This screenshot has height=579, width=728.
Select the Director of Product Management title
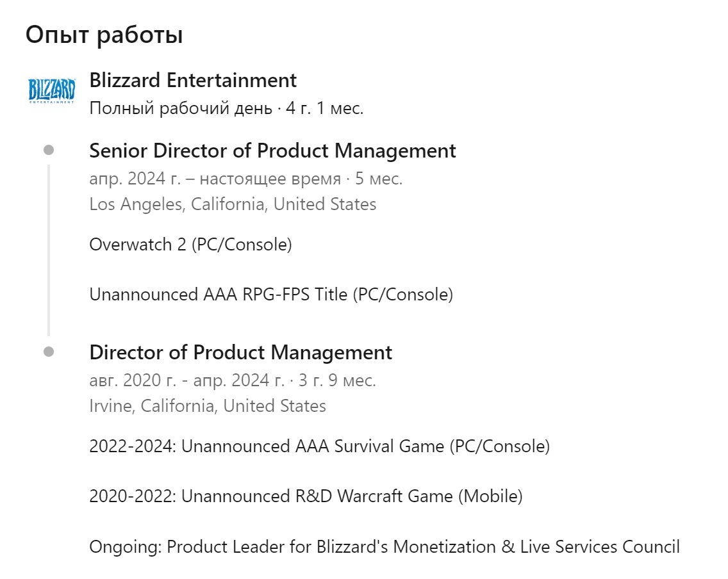(240, 353)
